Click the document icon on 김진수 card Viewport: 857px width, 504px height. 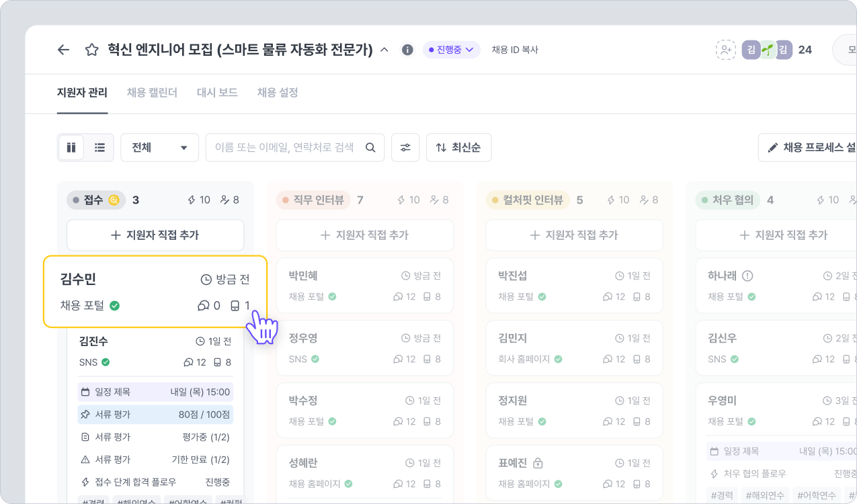pos(217,363)
